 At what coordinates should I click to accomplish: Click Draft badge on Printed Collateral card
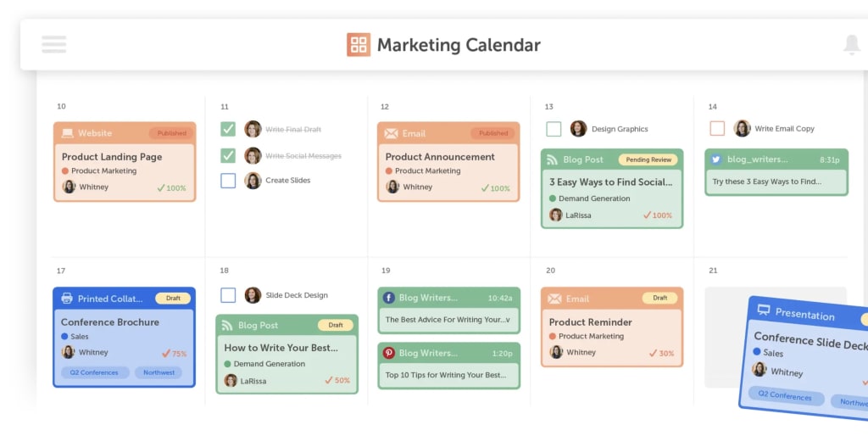[x=173, y=298]
